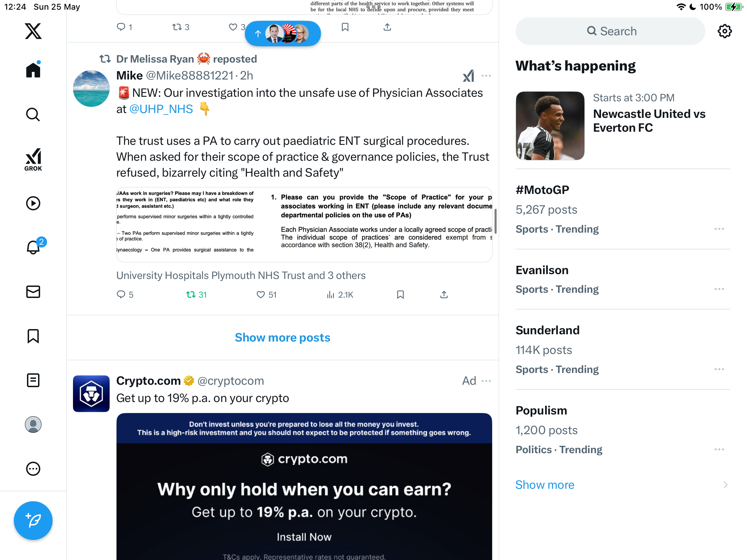The width and height of the screenshot is (747, 560).
Task: Click the Grok icon on Mike's post
Action: 469,76
